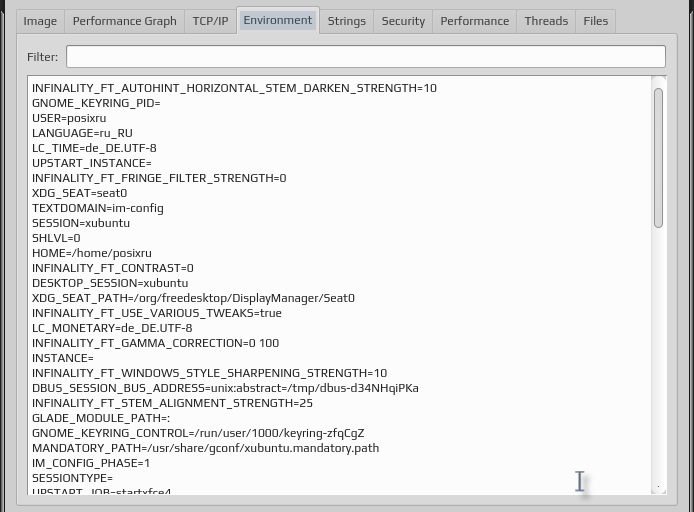Select the INFINALITY_FT_CONTRAST=0 line
This screenshot has height=512, width=694.
tap(113, 268)
